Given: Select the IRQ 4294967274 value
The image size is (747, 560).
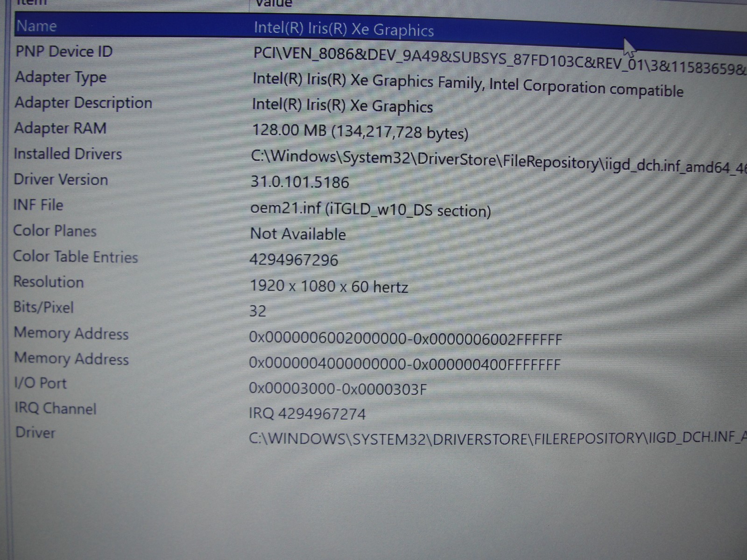Looking at the screenshot, I should click(307, 413).
